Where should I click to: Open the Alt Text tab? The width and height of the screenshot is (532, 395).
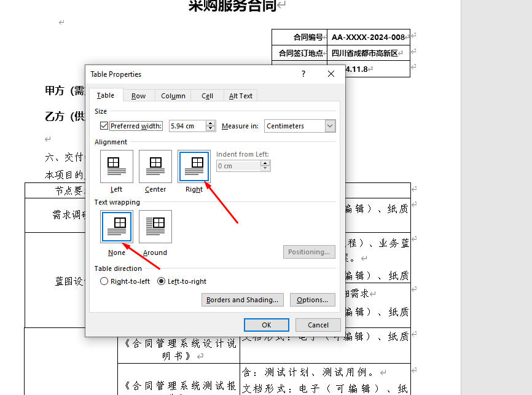pos(241,96)
